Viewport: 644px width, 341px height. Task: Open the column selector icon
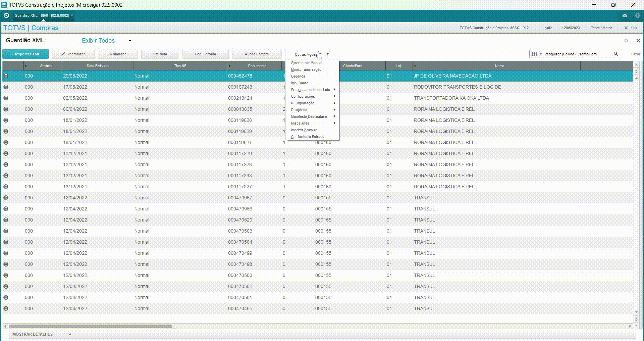(x=534, y=54)
